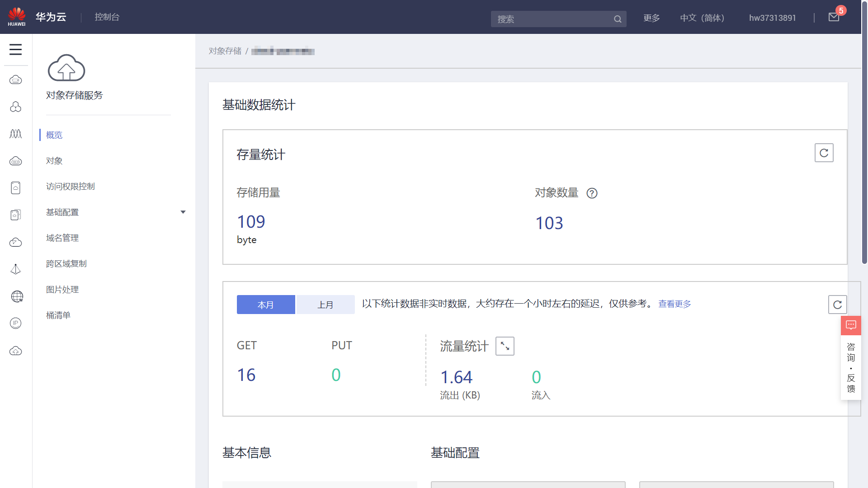The image size is (868, 488).
Task: Click the object count value 103
Action: pos(549,223)
